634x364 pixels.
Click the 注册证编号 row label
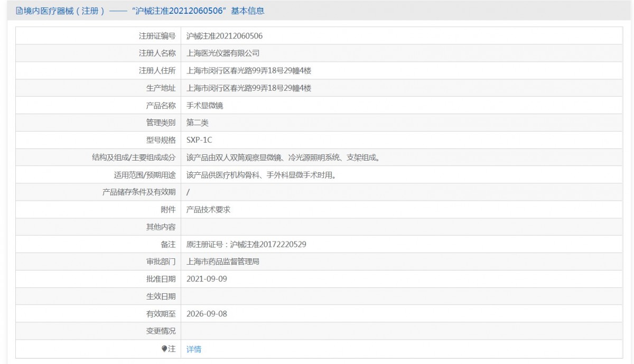(x=157, y=36)
